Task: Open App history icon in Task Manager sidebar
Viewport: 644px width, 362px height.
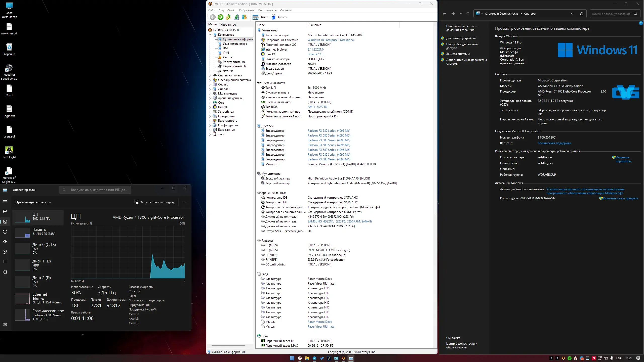Action: coord(5,232)
